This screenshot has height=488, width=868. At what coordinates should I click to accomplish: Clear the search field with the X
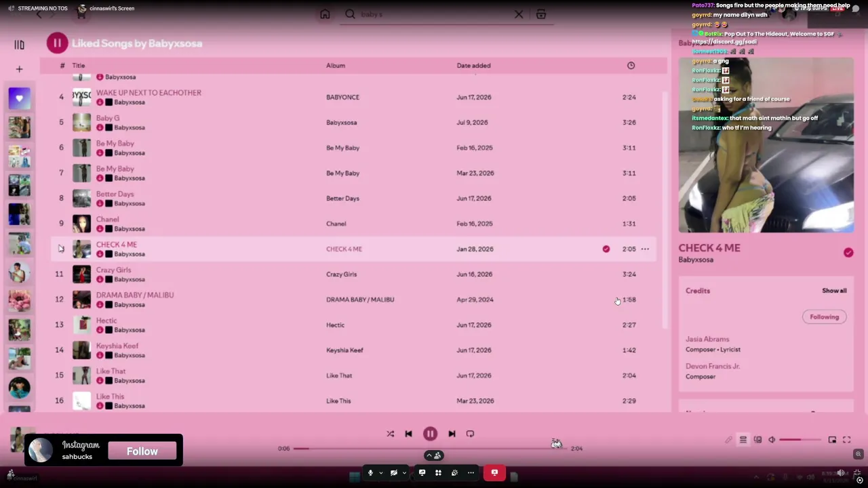point(519,14)
